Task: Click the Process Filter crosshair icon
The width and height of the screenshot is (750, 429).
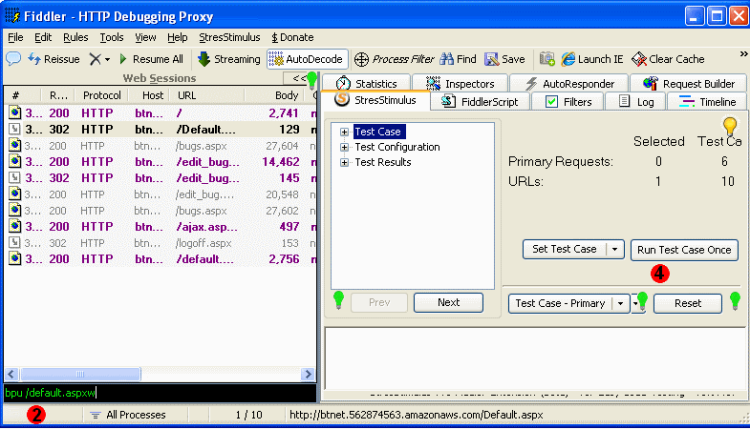Action: pos(361,59)
